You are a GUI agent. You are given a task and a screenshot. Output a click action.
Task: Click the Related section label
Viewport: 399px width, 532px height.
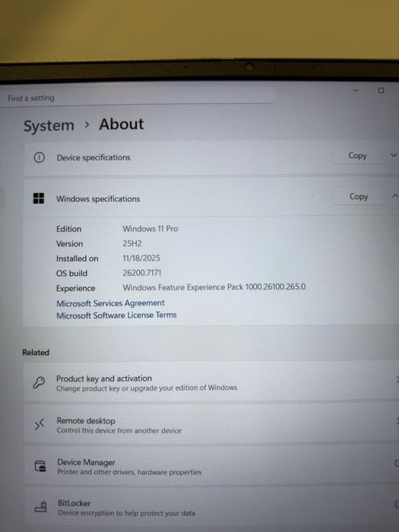(36, 353)
